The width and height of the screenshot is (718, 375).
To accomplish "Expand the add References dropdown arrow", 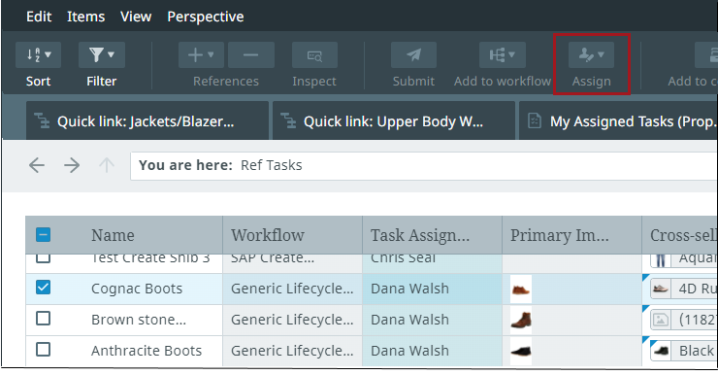I will (x=211, y=55).
